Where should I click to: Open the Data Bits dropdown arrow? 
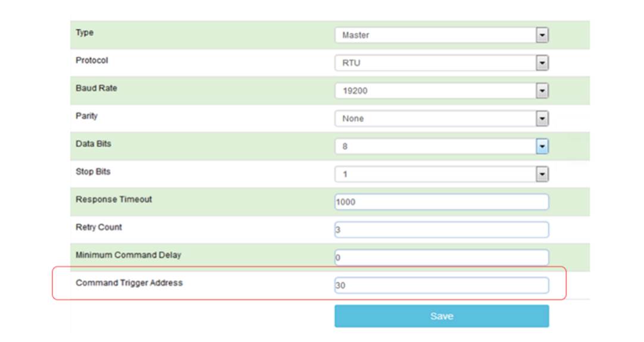[x=542, y=146]
